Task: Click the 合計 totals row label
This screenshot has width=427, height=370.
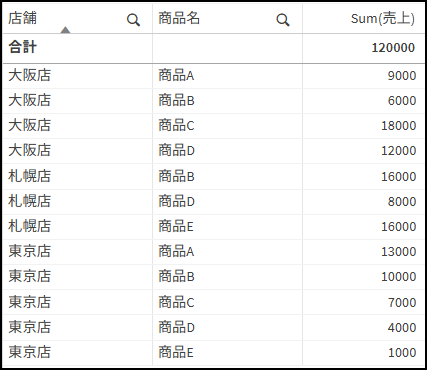Action: tap(22, 47)
